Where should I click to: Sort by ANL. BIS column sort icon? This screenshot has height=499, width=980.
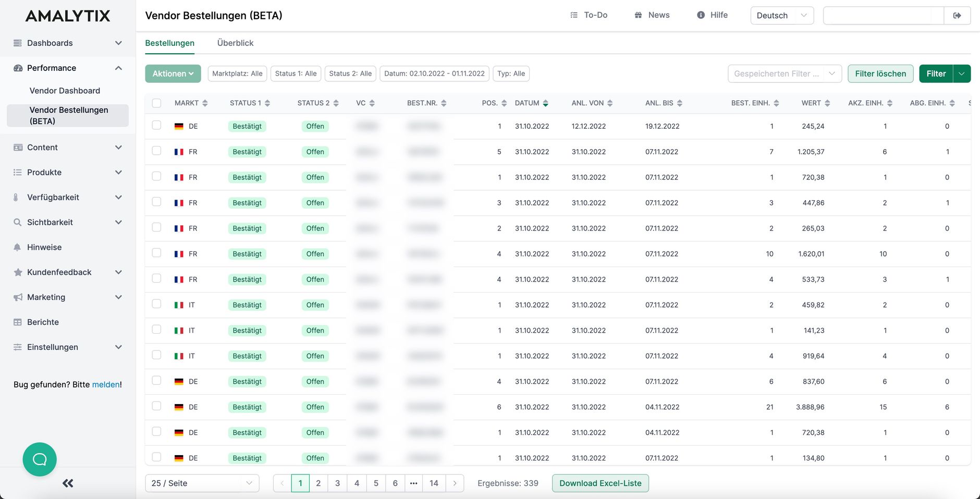pos(680,103)
